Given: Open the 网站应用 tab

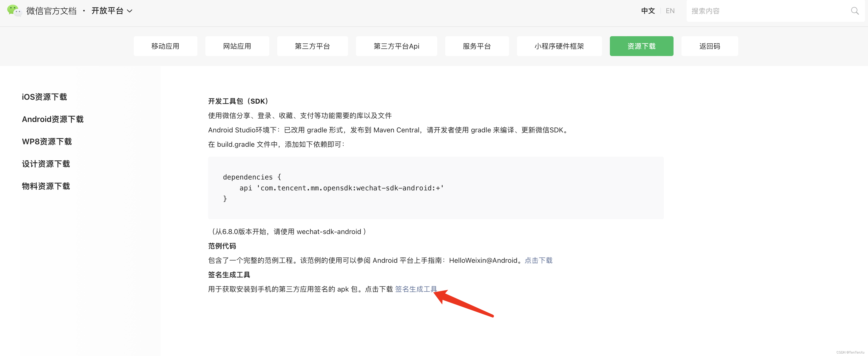Looking at the screenshot, I should [x=237, y=46].
